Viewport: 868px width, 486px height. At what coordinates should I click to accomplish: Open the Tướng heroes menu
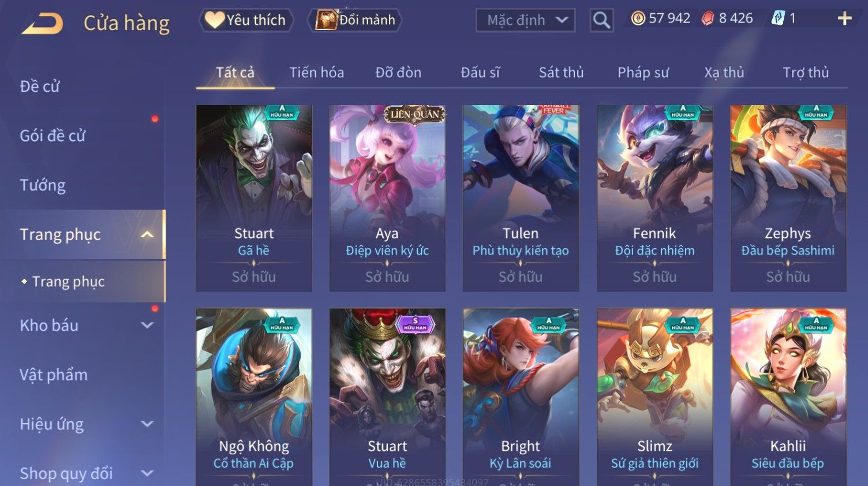coord(43,185)
